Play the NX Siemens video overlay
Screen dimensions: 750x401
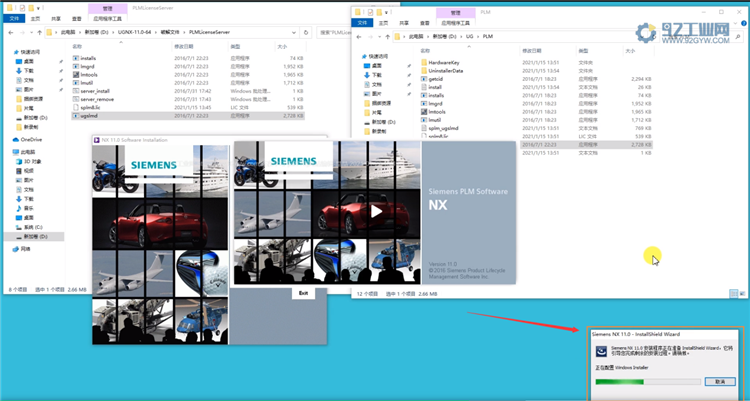(x=376, y=211)
